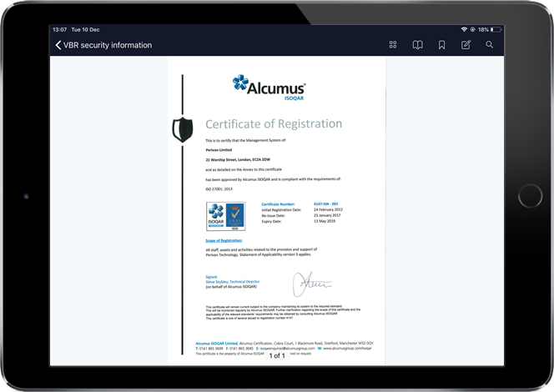Tap the 'Scope of Registration:' heading

tap(224, 240)
